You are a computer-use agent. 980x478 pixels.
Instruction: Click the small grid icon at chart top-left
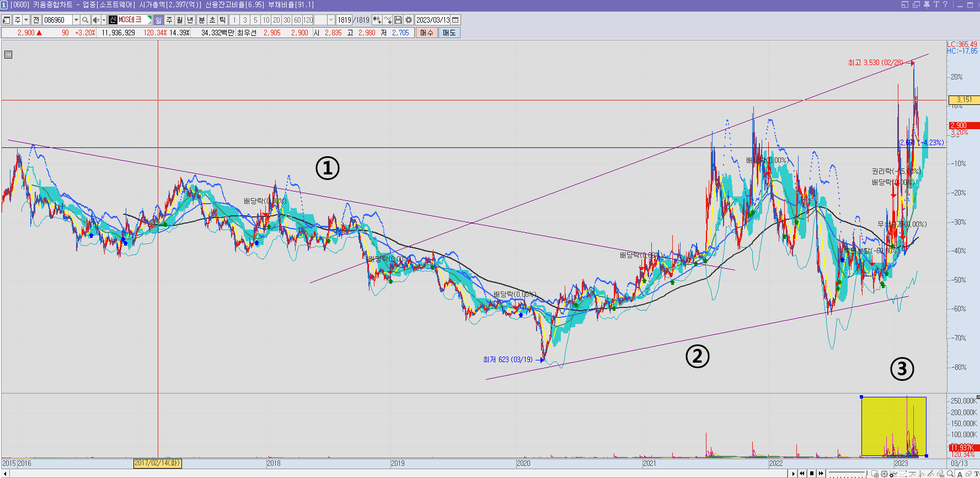pos(8,55)
